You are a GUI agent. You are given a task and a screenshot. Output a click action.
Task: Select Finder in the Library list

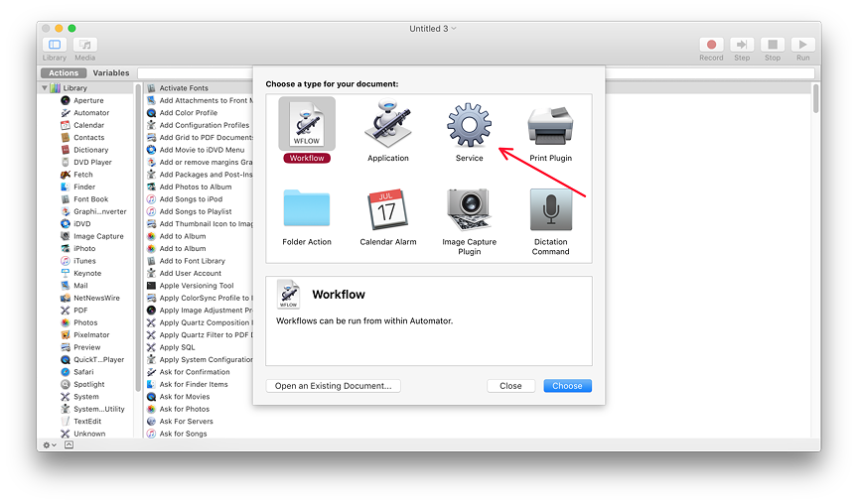[x=84, y=187]
